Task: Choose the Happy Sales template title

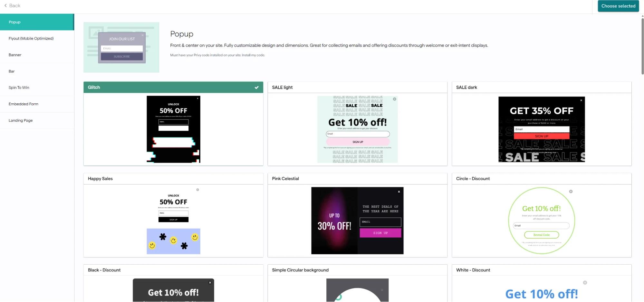Action: point(100,179)
